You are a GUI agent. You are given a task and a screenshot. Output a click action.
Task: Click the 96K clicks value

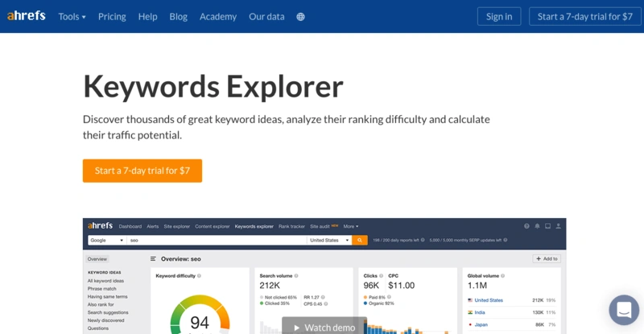[x=371, y=285]
